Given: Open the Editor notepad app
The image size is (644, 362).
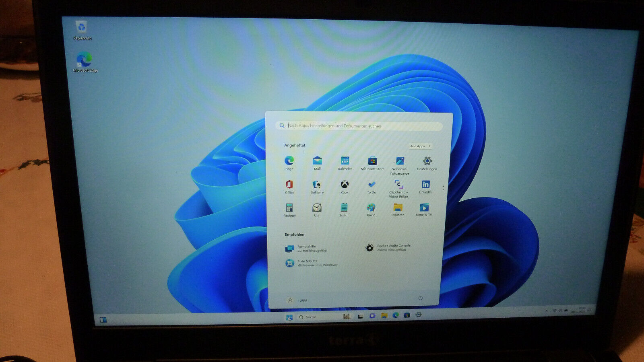Looking at the screenshot, I should click(x=344, y=210).
